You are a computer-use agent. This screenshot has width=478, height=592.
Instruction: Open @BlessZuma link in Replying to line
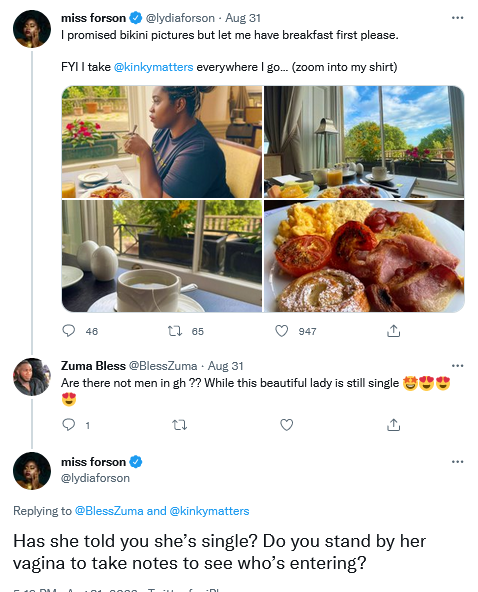[x=109, y=511]
